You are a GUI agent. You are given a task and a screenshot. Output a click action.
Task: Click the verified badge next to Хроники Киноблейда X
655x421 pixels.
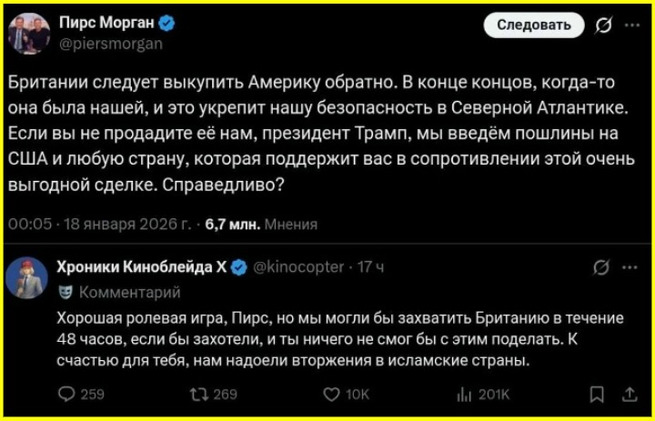pyautogui.click(x=240, y=267)
